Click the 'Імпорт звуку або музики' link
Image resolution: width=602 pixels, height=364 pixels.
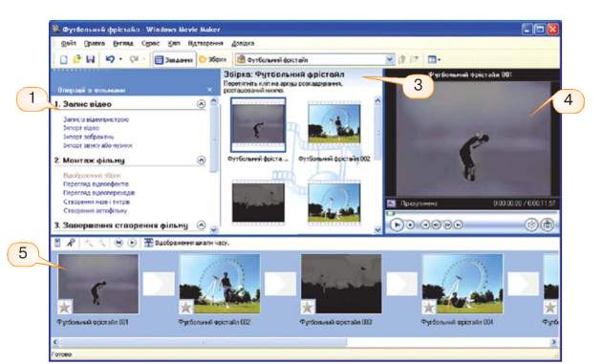97,145
